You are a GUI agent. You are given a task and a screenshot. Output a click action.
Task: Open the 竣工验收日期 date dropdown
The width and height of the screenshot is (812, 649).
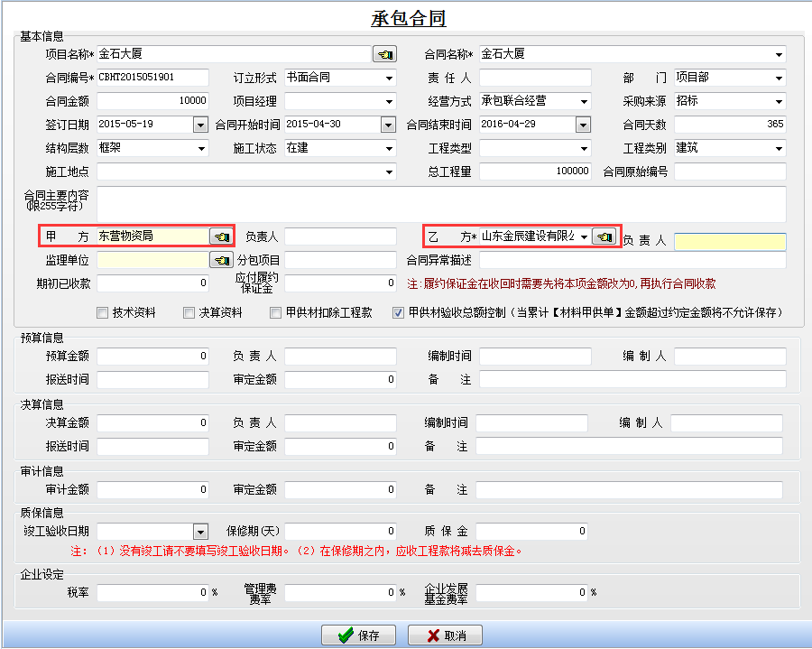click(200, 532)
